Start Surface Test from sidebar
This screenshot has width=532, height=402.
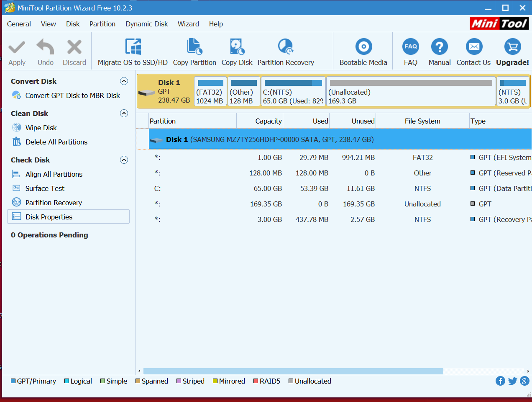[45, 188]
